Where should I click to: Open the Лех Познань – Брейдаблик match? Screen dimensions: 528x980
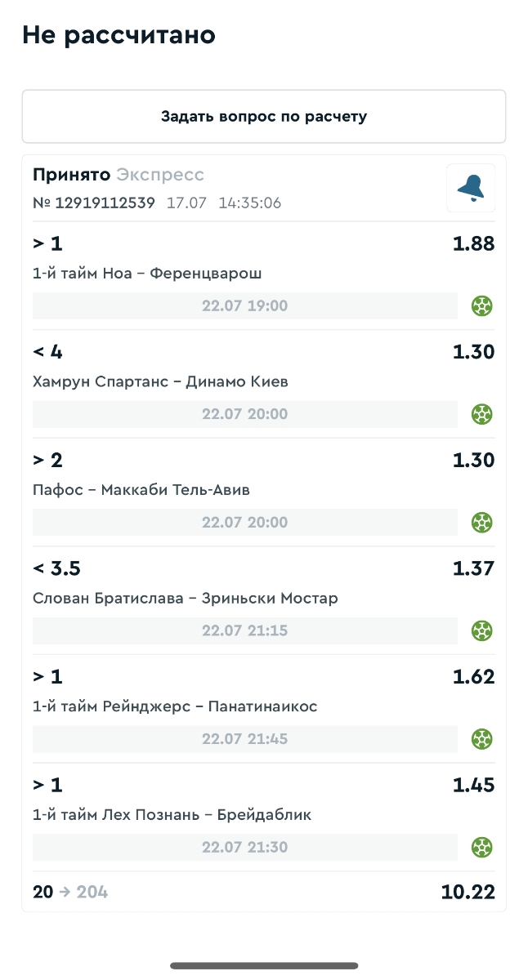tap(172, 815)
